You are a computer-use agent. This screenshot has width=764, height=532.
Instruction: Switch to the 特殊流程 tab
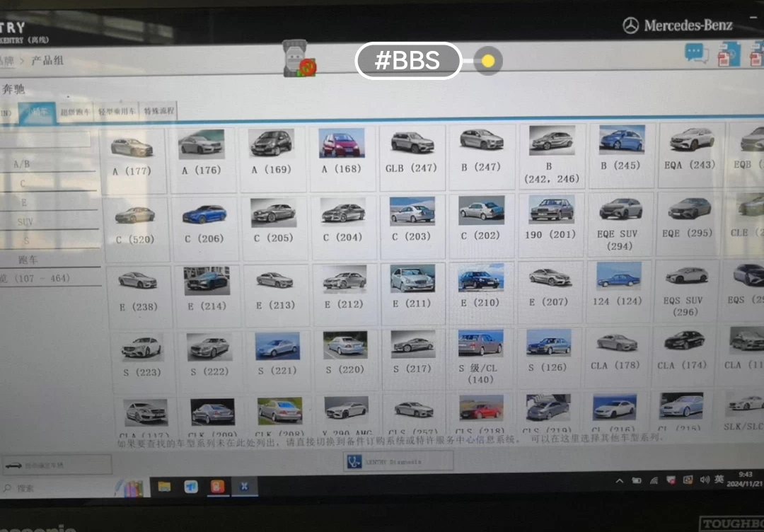157,112
